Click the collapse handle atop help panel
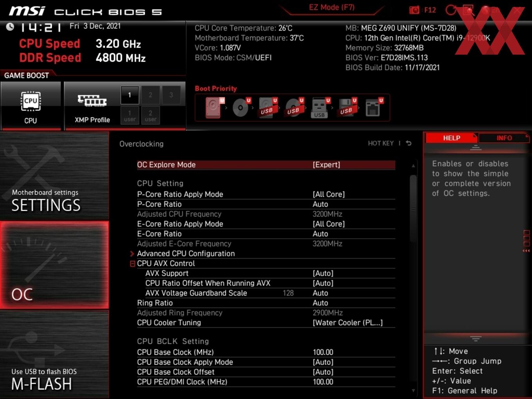This screenshot has width=532, height=399. tap(476, 148)
